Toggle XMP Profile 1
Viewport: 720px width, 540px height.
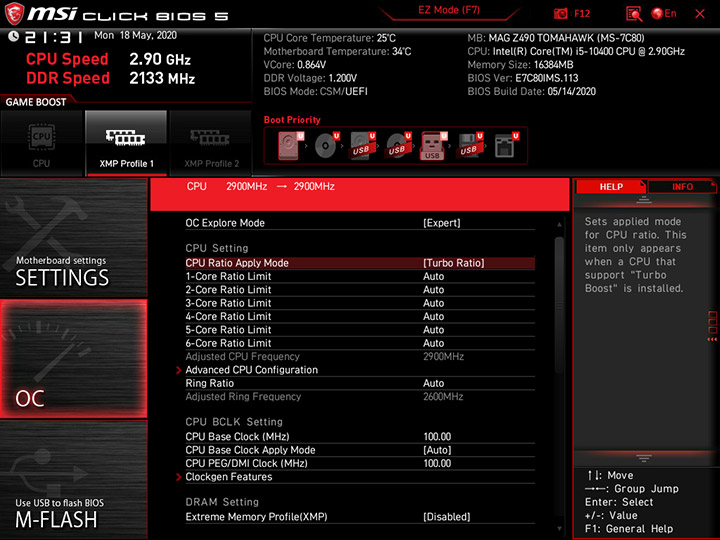coord(126,143)
